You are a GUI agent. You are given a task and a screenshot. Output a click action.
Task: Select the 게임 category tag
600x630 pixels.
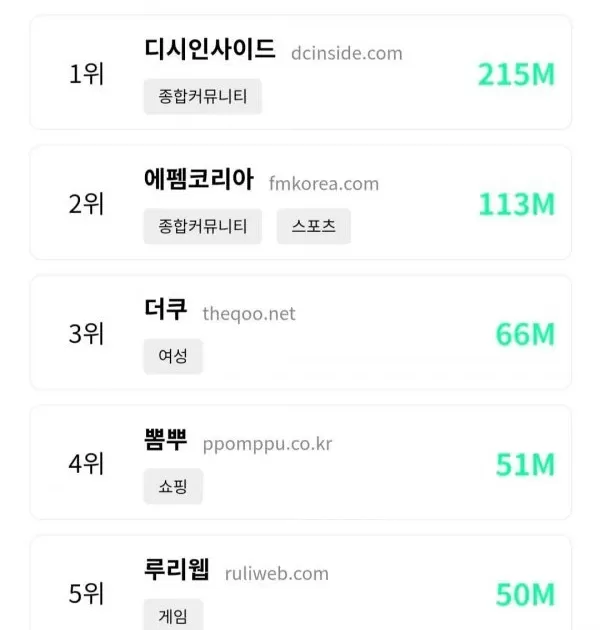pos(173,616)
